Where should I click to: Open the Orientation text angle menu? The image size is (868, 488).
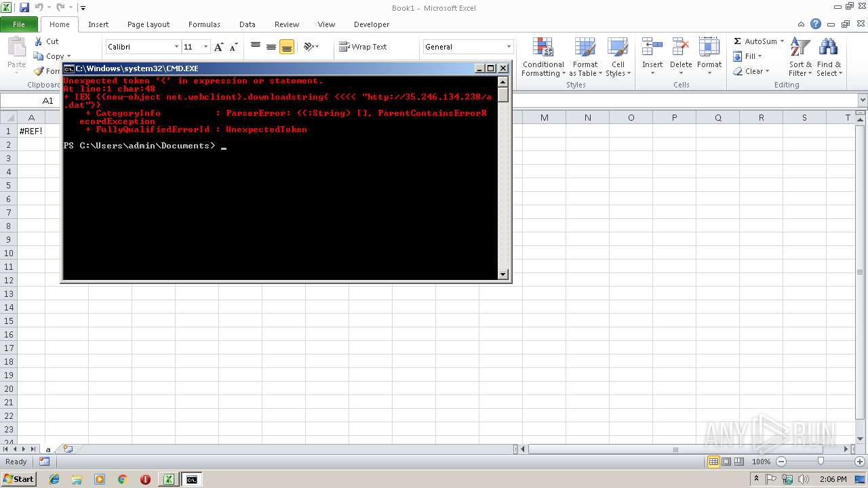pyautogui.click(x=311, y=47)
